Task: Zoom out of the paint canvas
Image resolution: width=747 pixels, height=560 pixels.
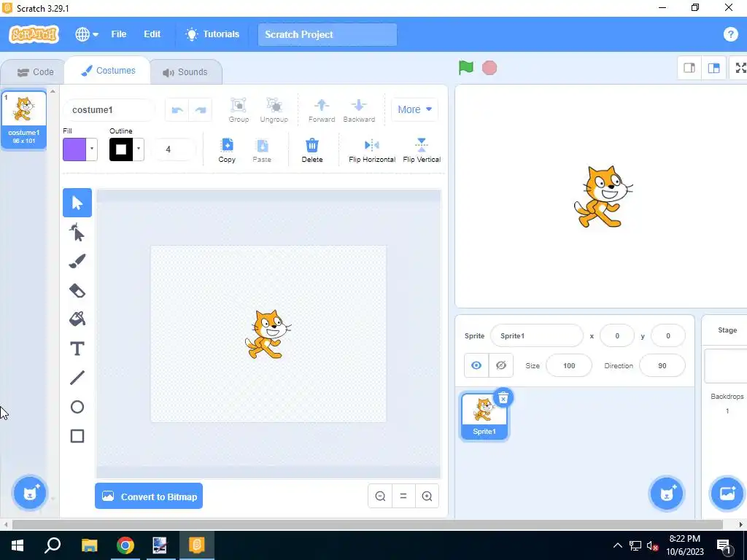Action: [x=380, y=496]
